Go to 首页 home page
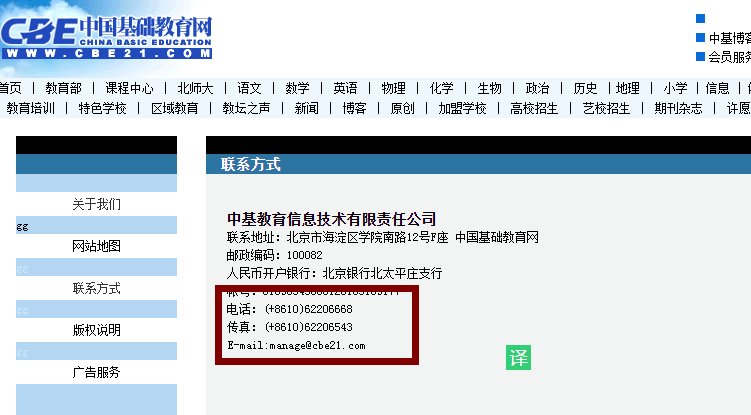The image size is (751, 415). [10, 88]
